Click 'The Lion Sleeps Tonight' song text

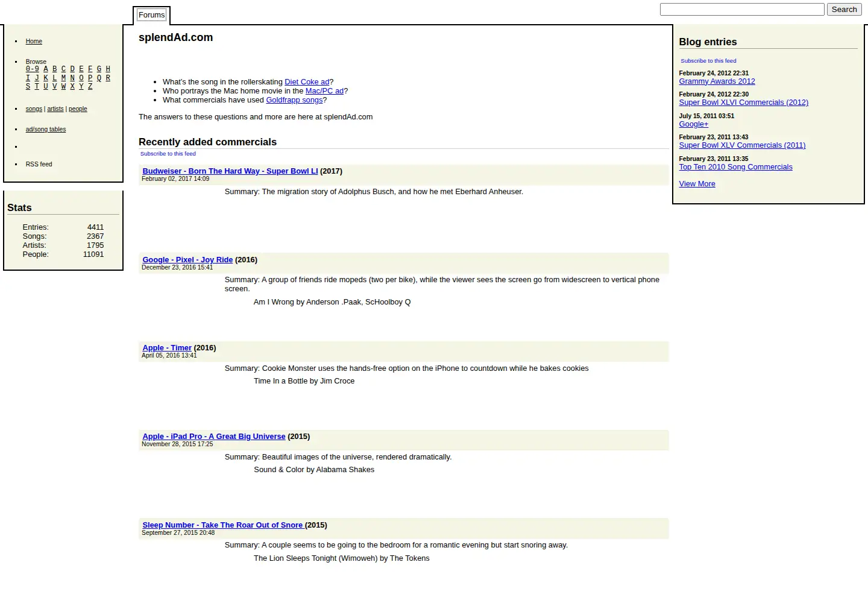(x=341, y=558)
